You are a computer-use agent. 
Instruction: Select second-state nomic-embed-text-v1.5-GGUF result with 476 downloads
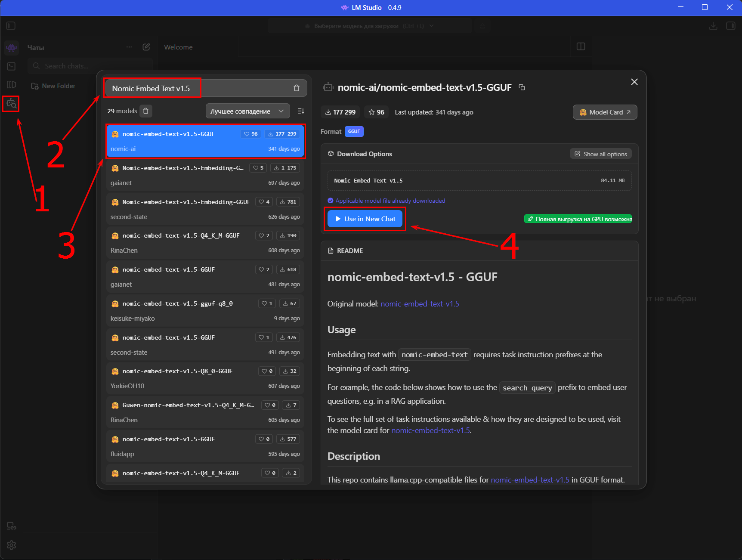[x=205, y=345]
